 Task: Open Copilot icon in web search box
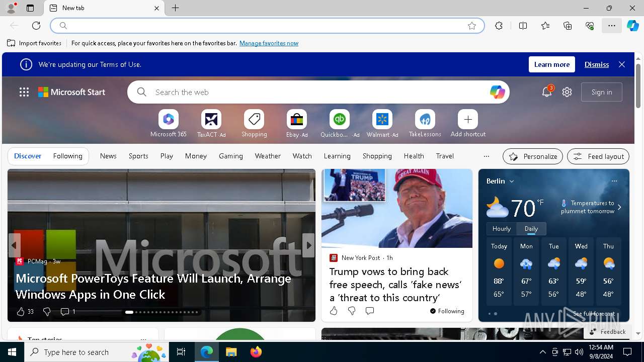click(497, 92)
